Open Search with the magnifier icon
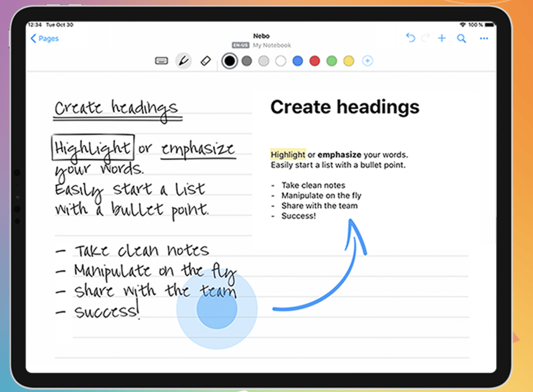Viewport: 533px width, 392px height. tap(462, 38)
